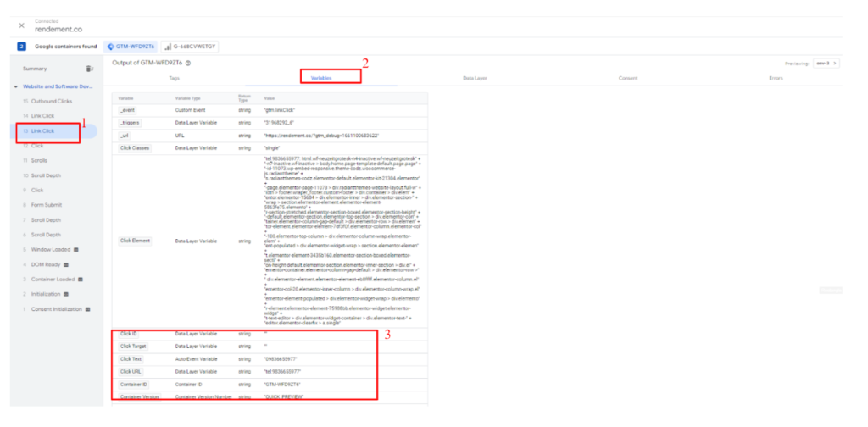Screen dimensions: 868x427
Task: Switch to the Errors tab
Action: click(x=776, y=79)
